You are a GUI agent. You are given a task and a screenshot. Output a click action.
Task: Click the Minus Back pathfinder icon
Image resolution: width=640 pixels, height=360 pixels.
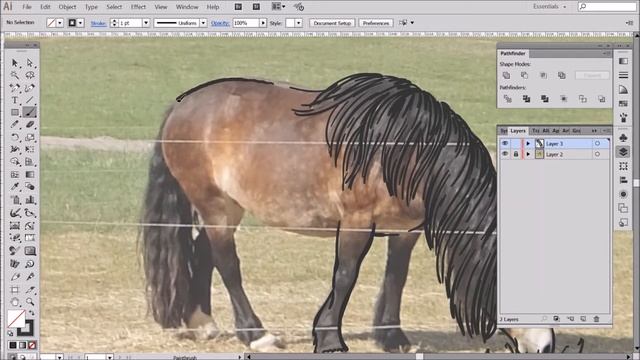(602, 99)
